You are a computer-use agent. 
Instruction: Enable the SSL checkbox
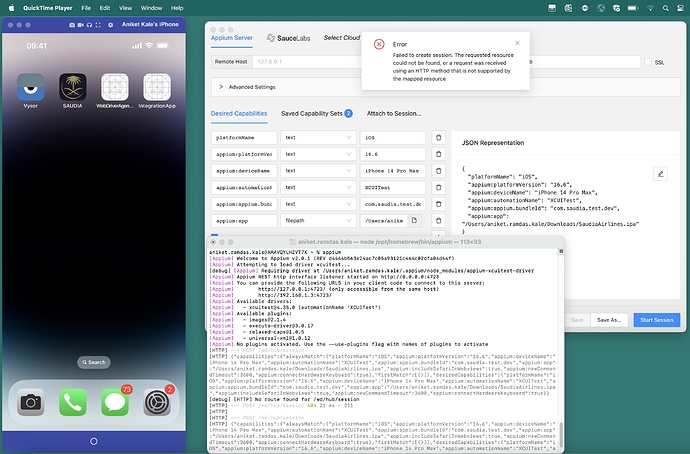[x=648, y=62]
